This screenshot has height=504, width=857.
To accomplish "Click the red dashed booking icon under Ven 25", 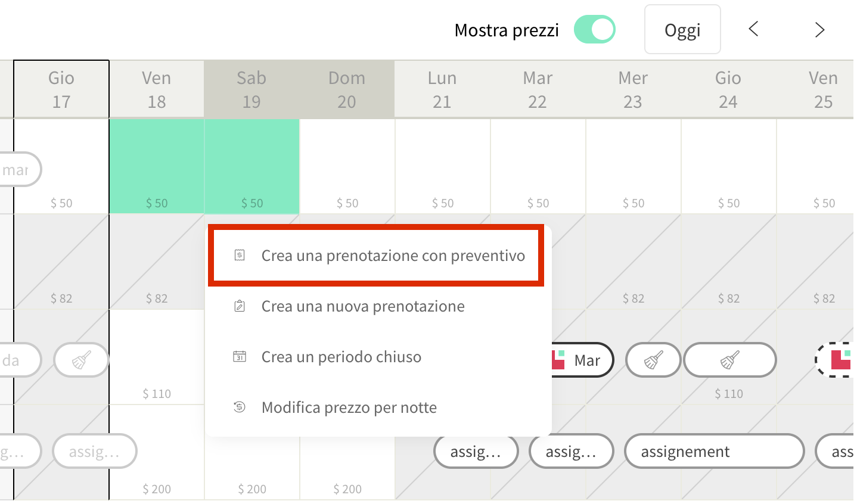I will 836,360.
